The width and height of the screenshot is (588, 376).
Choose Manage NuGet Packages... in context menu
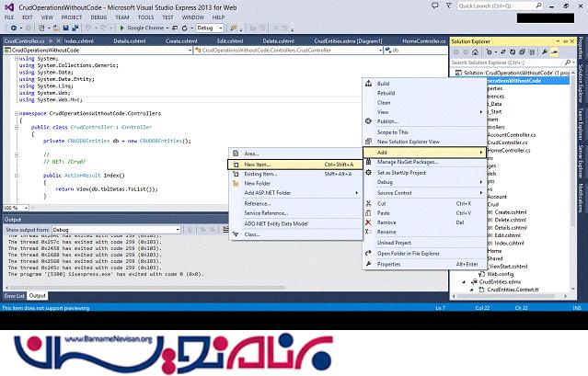(424, 162)
